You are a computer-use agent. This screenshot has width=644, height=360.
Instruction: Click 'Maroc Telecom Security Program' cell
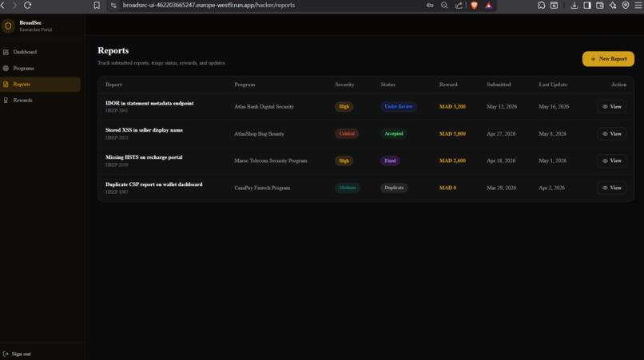click(x=271, y=161)
